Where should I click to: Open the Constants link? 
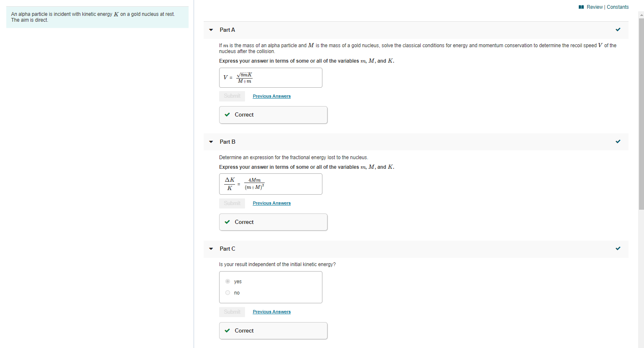tap(618, 7)
